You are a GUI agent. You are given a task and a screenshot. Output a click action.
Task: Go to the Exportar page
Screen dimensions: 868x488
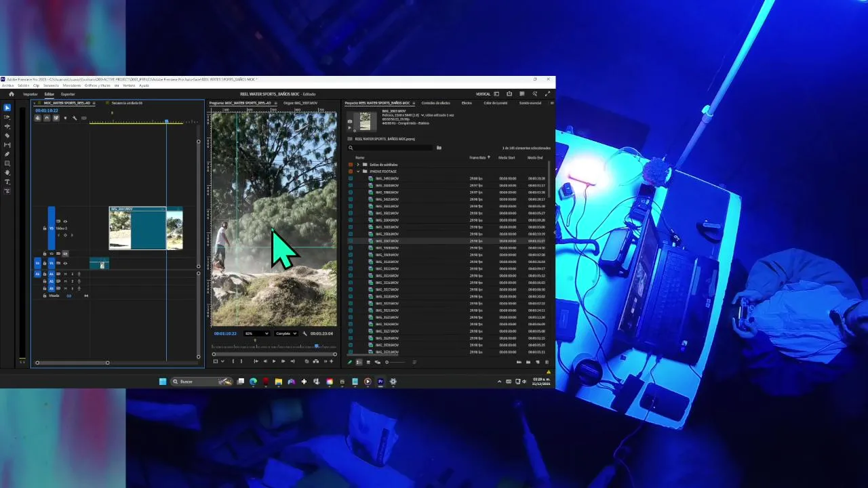click(68, 94)
